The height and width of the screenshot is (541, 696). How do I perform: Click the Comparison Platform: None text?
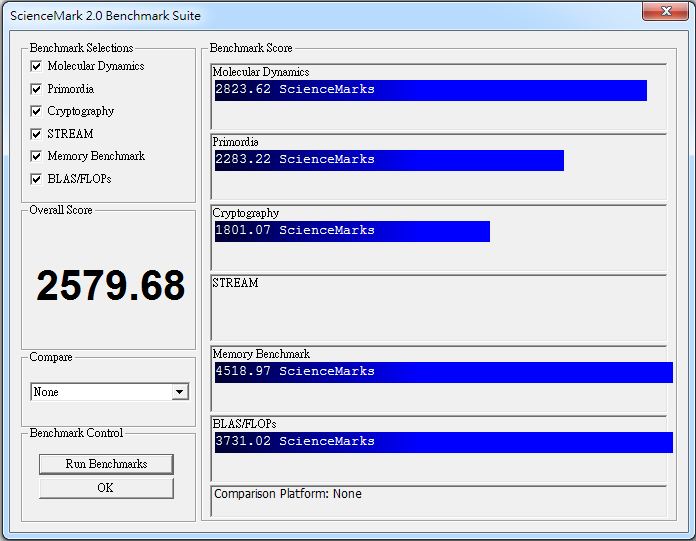288,494
